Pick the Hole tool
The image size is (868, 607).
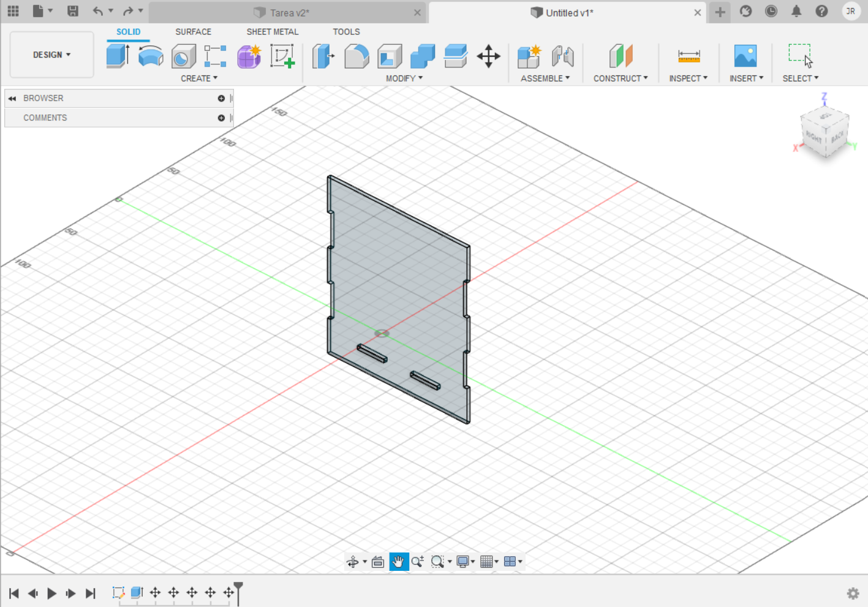pyautogui.click(x=183, y=56)
